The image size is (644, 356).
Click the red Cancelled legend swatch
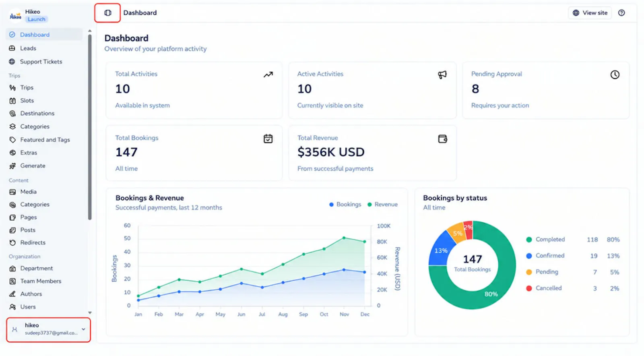tap(529, 288)
